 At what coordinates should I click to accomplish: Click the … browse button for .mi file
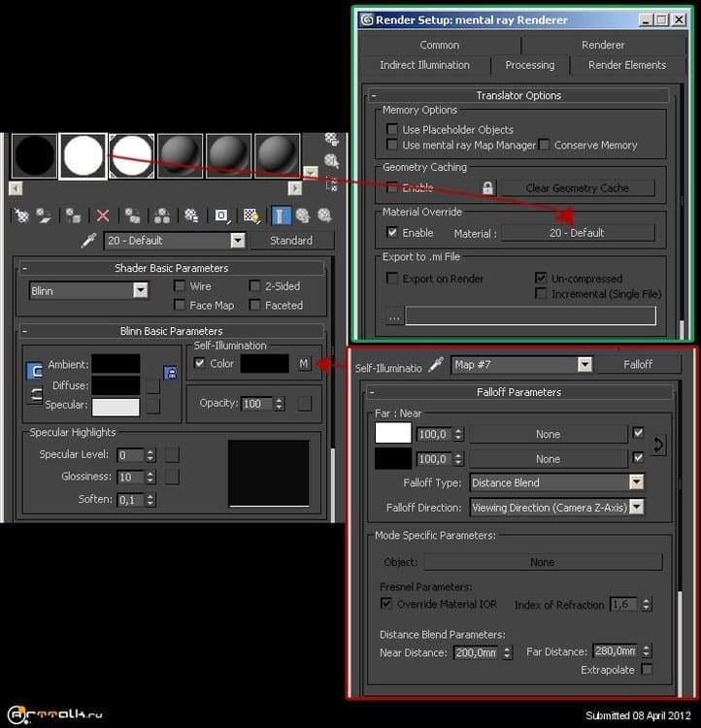[394, 317]
